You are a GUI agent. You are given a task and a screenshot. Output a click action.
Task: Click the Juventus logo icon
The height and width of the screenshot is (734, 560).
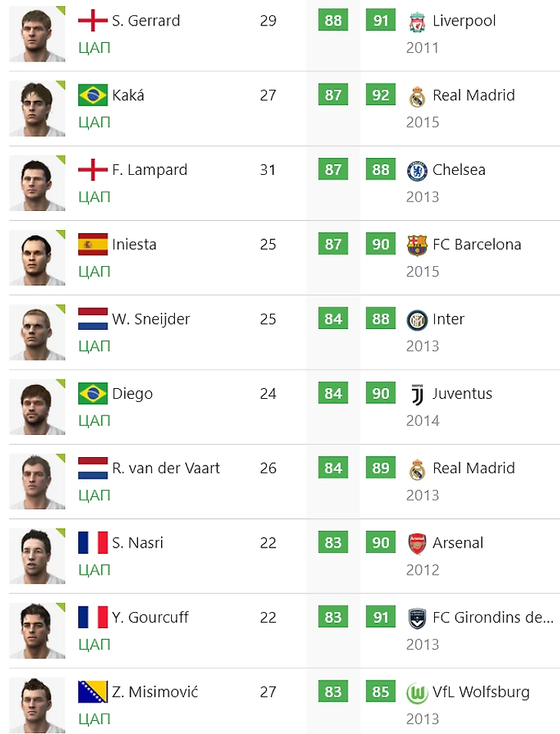417,394
